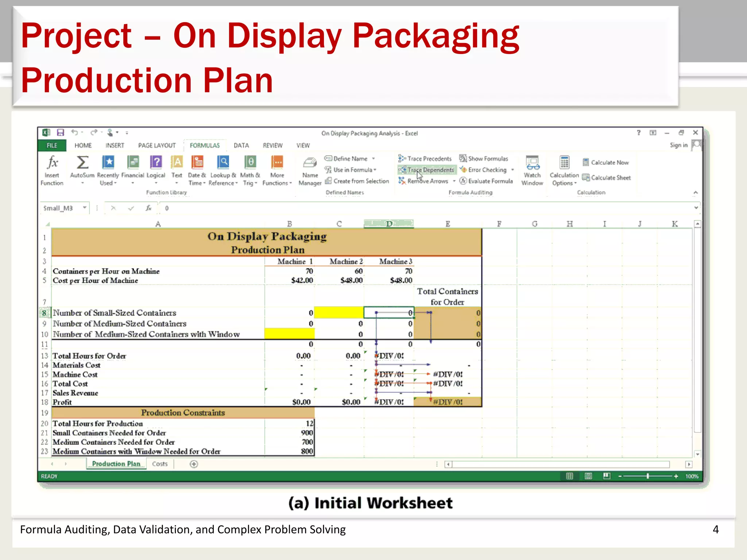Switch to Normal view in status bar
747x560 pixels.
pyautogui.click(x=569, y=476)
